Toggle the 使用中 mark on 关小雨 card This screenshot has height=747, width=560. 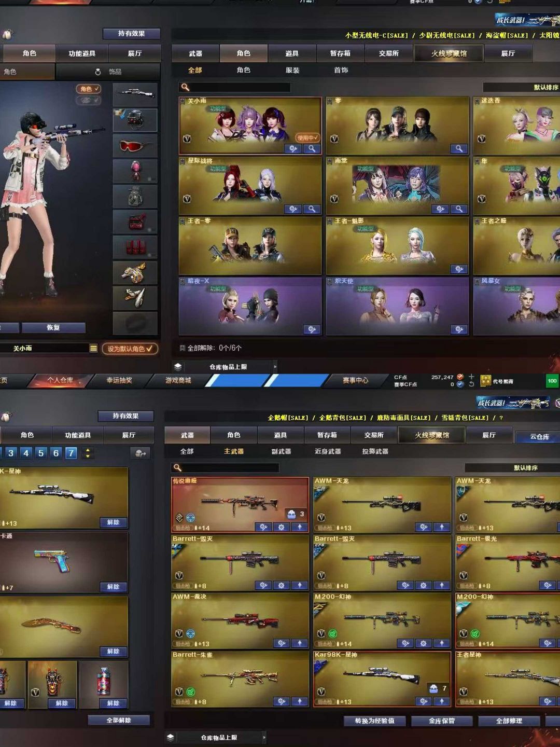307,137
